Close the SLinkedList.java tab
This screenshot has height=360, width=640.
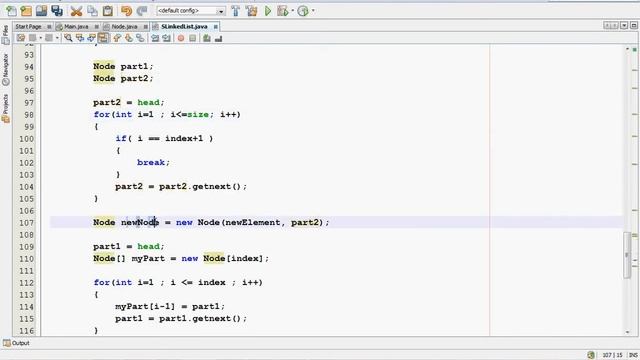pos(216,27)
